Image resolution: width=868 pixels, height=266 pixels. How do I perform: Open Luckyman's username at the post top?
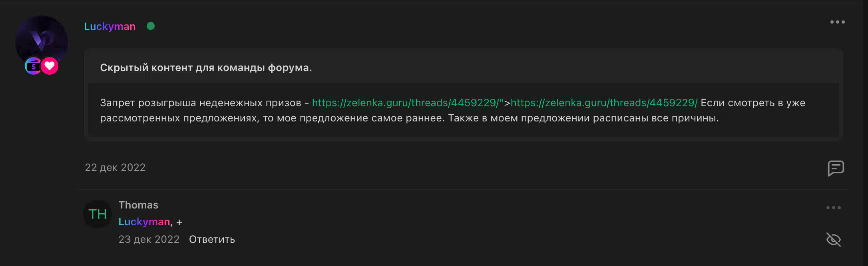tap(110, 26)
